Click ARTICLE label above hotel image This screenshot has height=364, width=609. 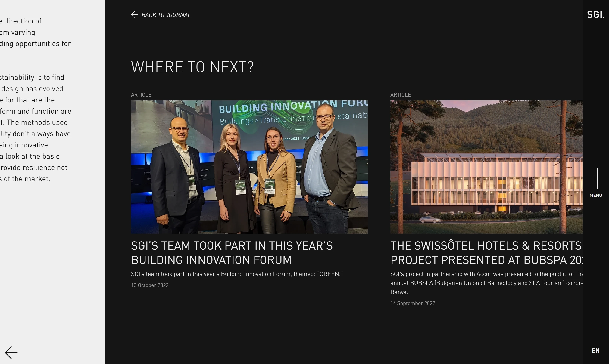pos(401,95)
